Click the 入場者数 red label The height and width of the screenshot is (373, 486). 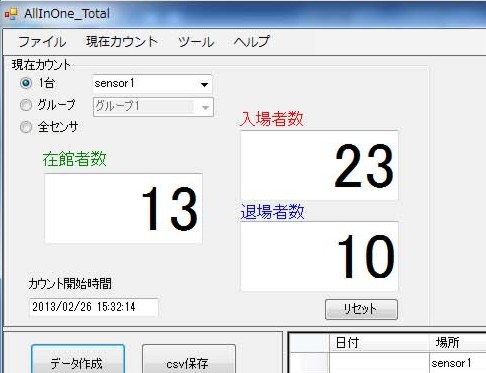271,119
